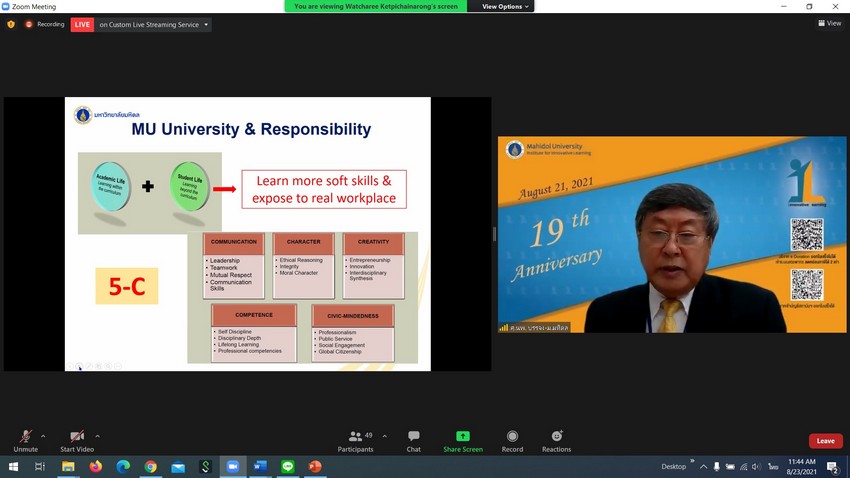Start the video camera
850x478 pixels.
(x=77, y=438)
